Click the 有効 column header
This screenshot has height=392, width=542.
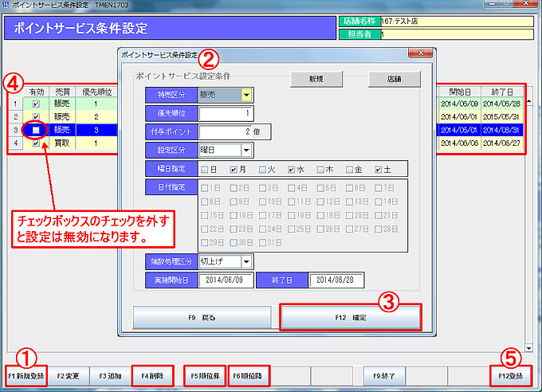37,92
